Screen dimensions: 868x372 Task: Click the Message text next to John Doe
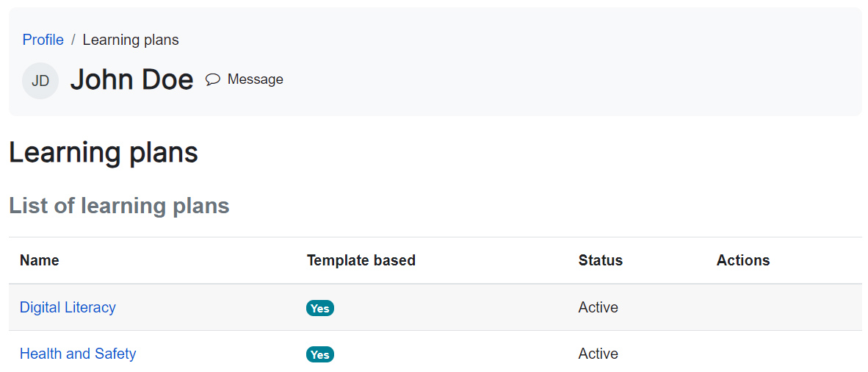(x=255, y=79)
